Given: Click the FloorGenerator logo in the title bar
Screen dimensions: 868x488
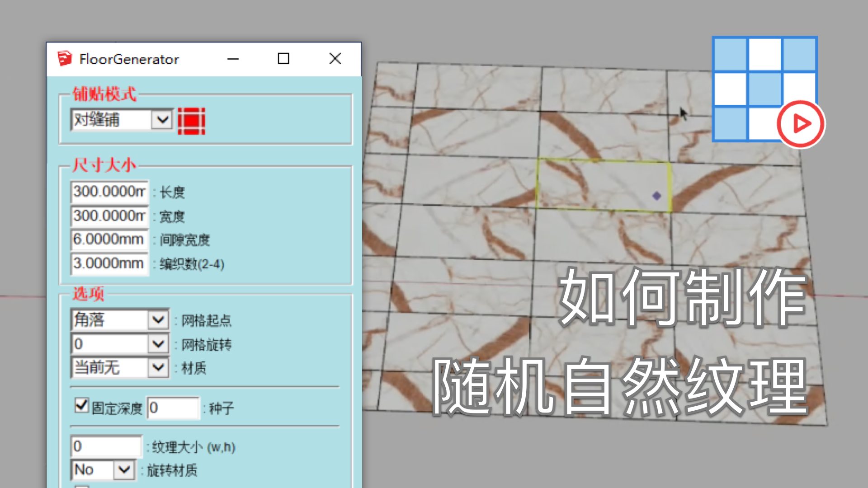Looking at the screenshot, I should pos(65,58).
